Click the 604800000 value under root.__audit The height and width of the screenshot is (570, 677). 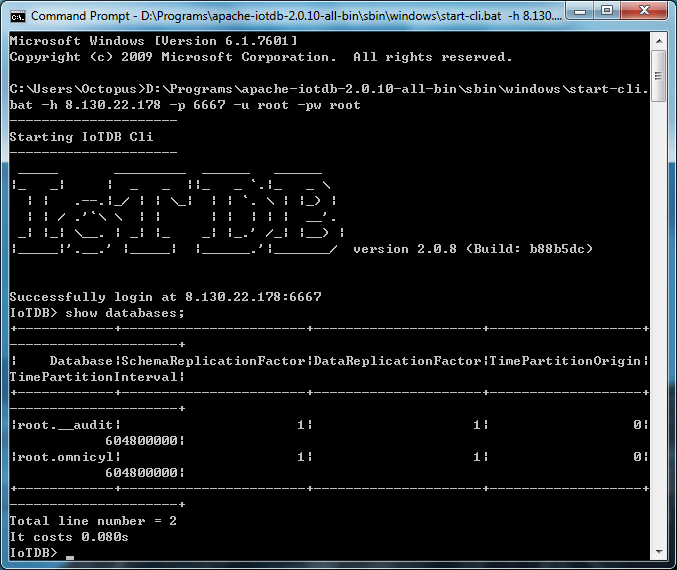pyautogui.click(x=141, y=440)
